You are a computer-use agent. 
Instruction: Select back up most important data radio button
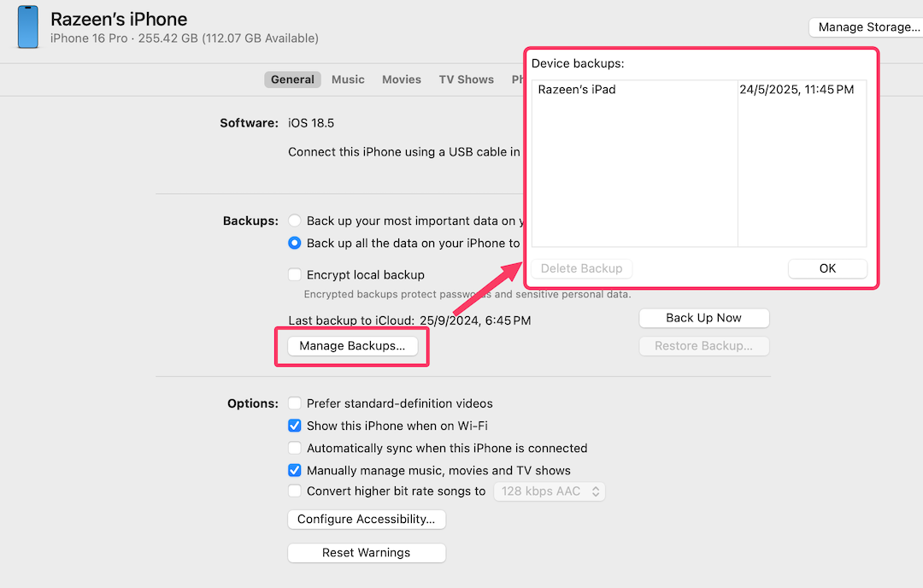point(294,220)
